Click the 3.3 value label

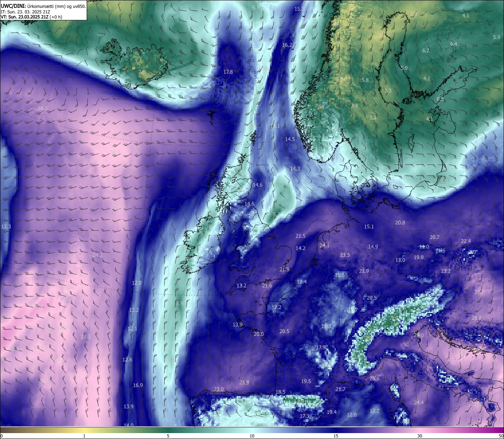click(388, 91)
